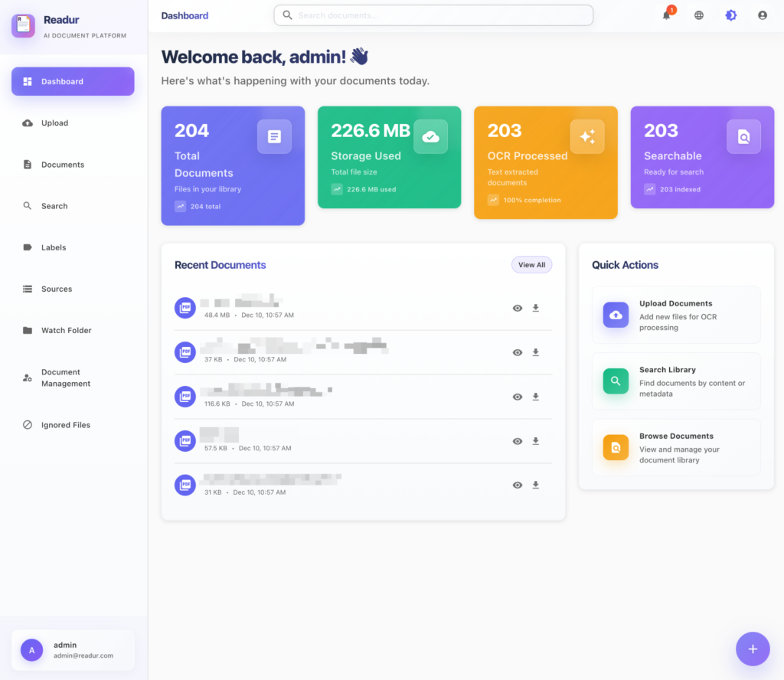Preview the 116.6 KB document with eye icon

pyautogui.click(x=518, y=397)
